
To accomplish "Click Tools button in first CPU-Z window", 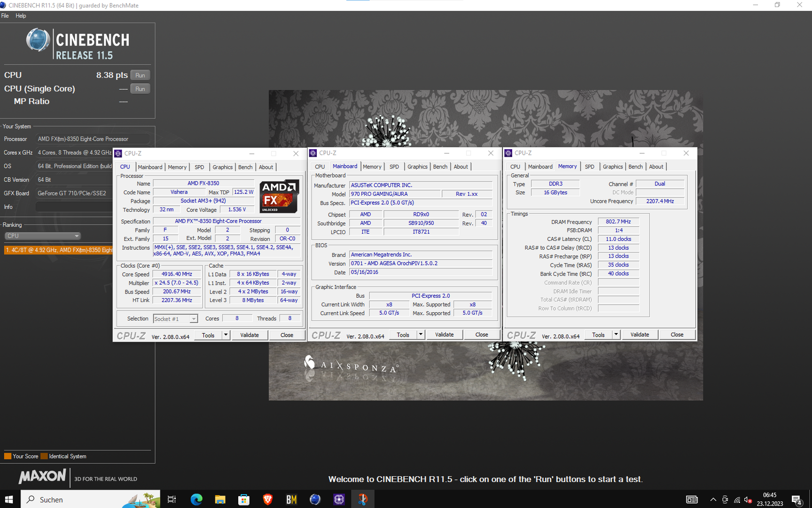I will (208, 335).
